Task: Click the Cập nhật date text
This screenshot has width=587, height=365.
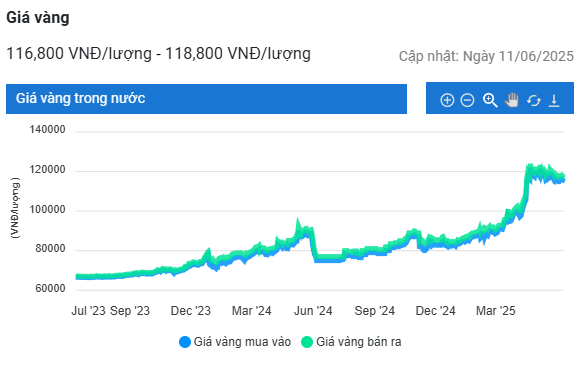Action: [486, 57]
